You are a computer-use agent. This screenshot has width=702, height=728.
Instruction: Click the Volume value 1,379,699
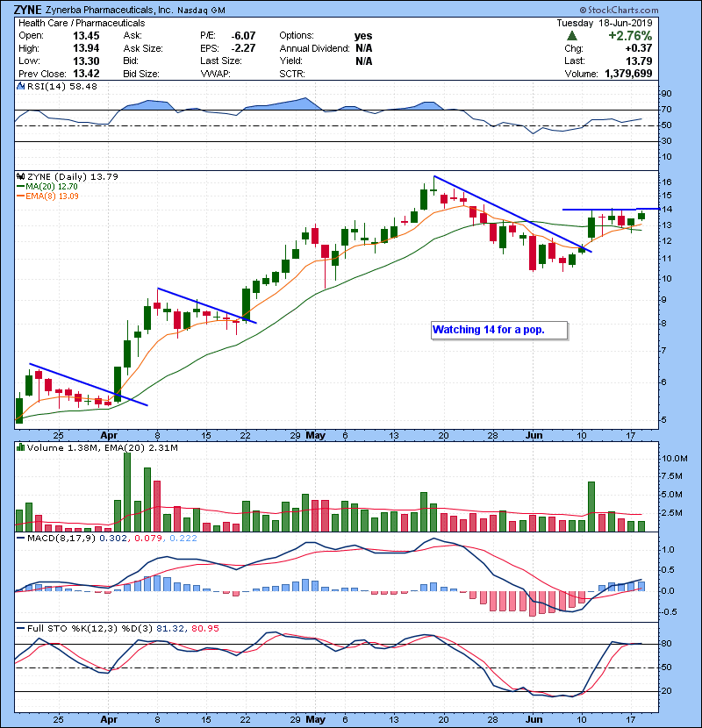pyautogui.click(x=628, y=74)
